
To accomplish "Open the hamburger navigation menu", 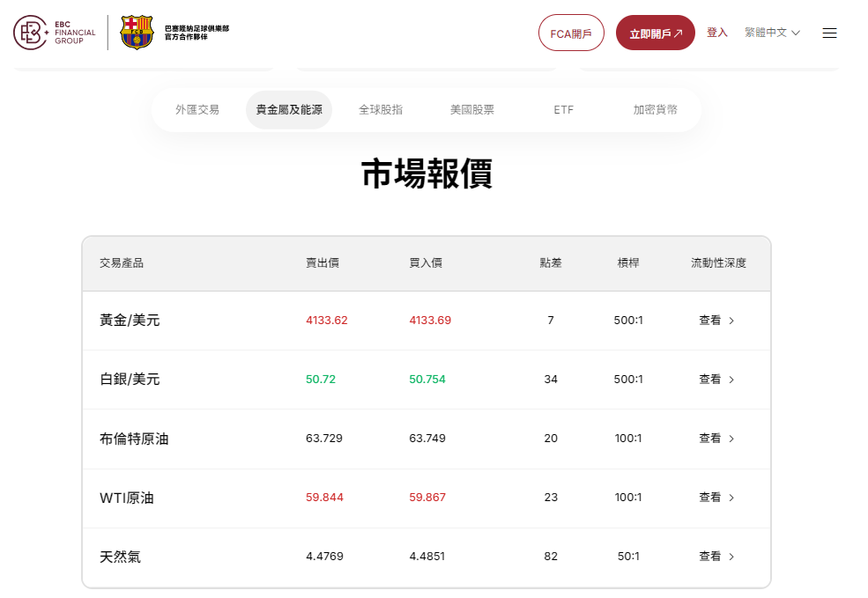I will (829, 33).
